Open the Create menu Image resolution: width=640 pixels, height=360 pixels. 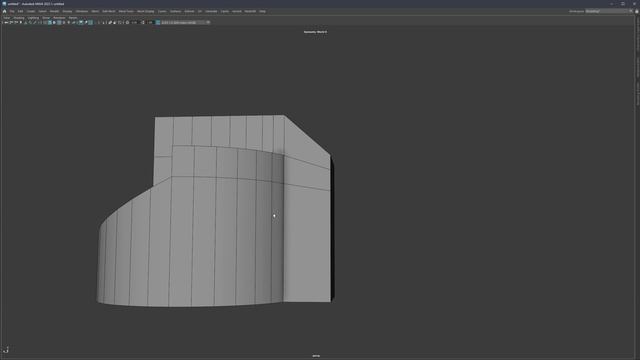point(31,11)
